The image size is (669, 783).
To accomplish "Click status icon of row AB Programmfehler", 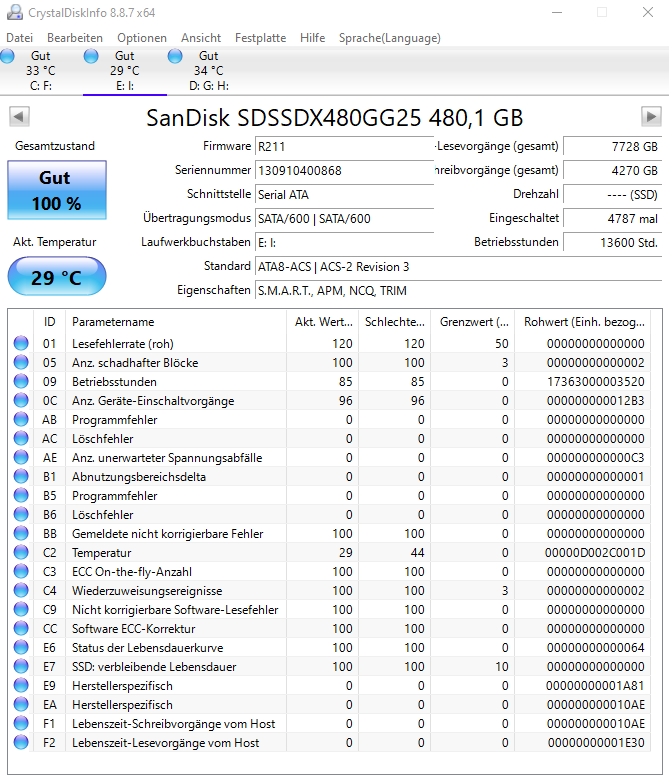I will coord(21,419).
